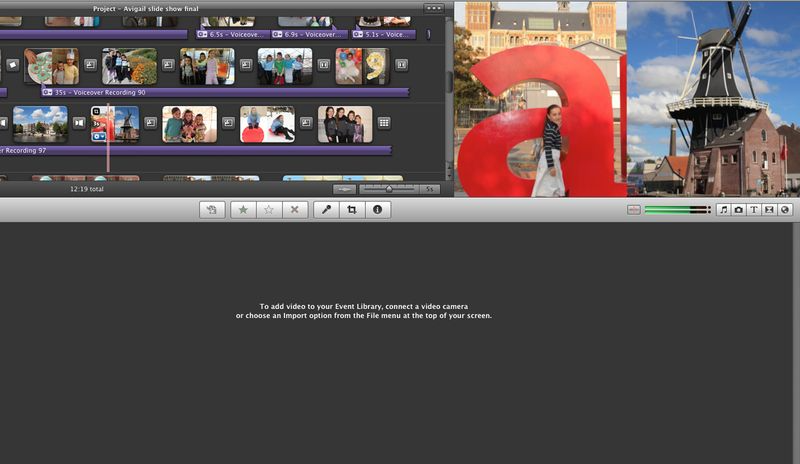Unmark selection using the hollow star button
Image resolution: width=800 pixels, height=464 pixels.
click(268, 210)
